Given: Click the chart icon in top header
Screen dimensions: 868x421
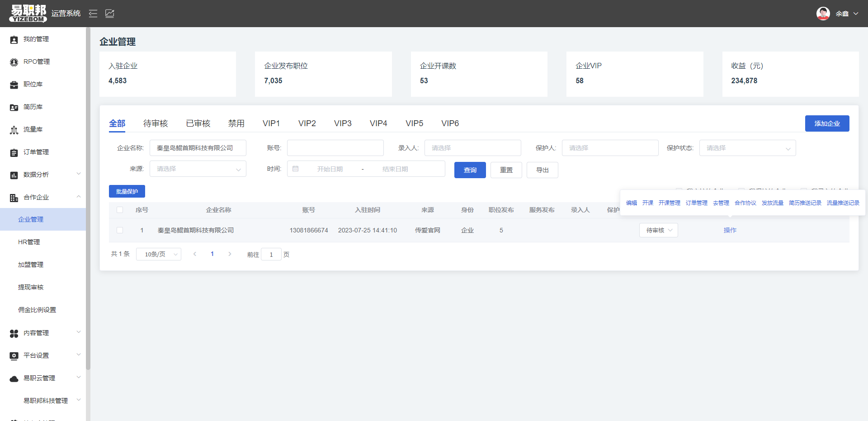Looking at the screenshot, I should (110, 14).
